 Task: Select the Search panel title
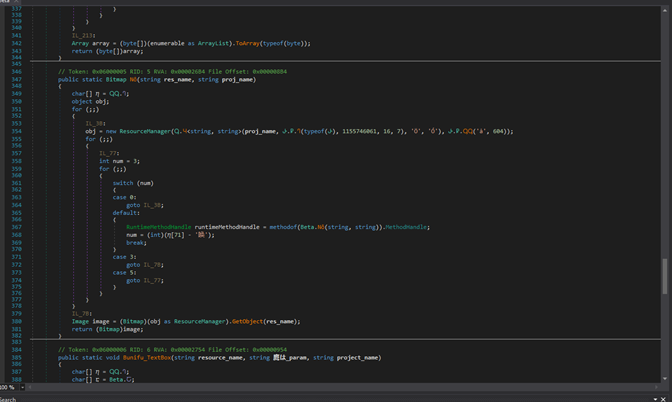[9, 398]
